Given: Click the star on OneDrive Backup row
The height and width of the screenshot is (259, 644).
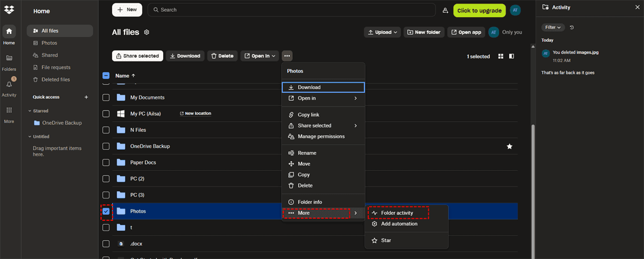Looking at the screenshot, I should pos(509,146).
